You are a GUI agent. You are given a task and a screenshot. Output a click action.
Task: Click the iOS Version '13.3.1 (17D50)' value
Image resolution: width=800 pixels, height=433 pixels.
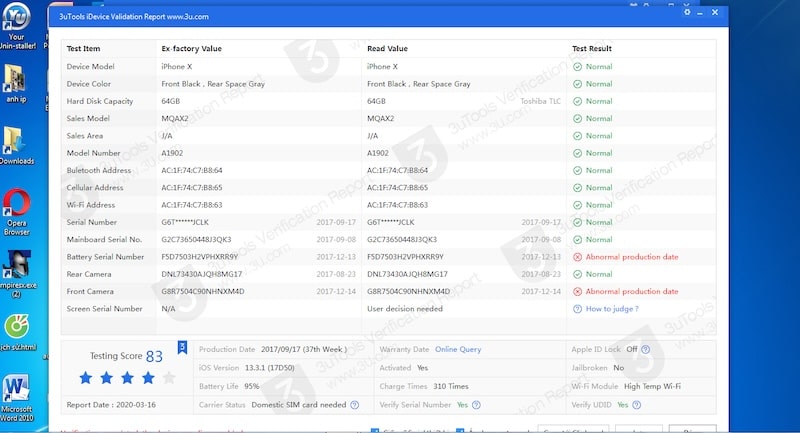point(269,368)
